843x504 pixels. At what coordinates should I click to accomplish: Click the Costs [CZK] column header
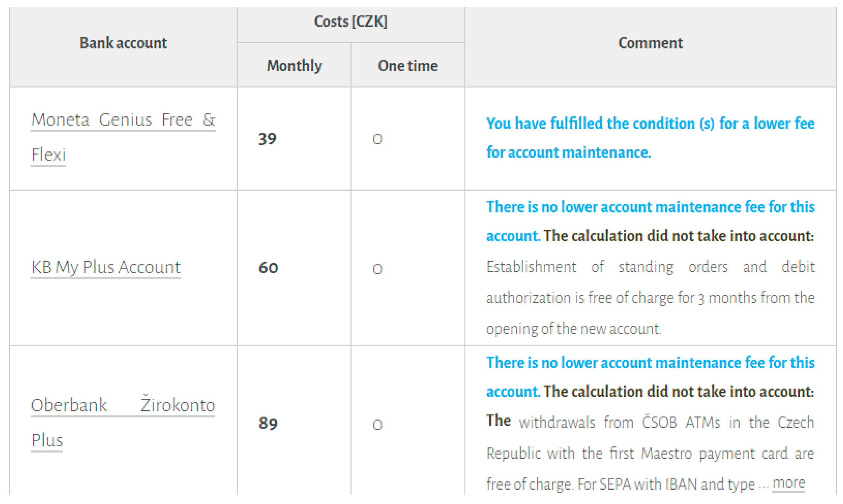point(350,22)
